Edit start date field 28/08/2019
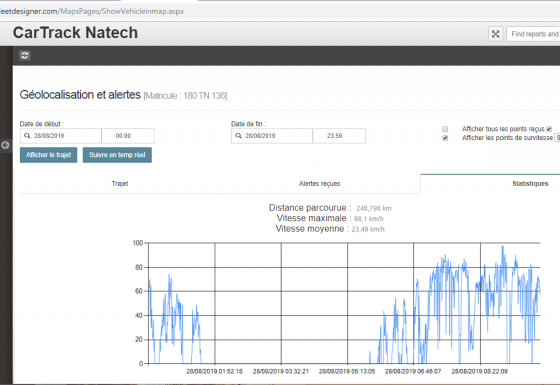This screenshot has width=560, height=385. pos(61,136)
